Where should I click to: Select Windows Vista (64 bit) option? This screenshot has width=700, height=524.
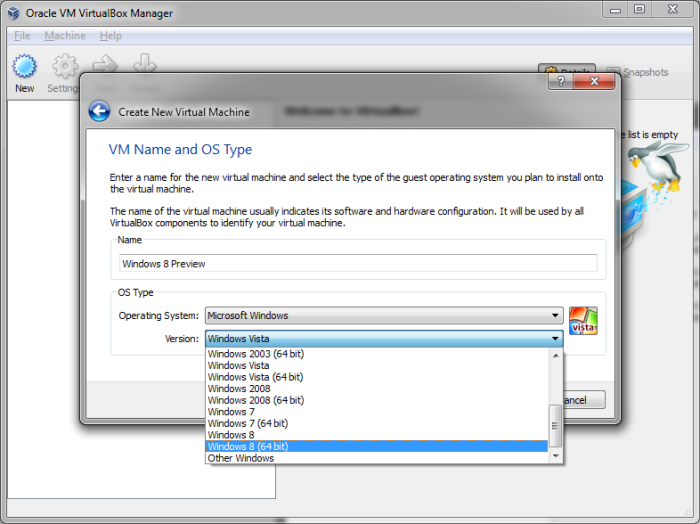pos(377,377)
